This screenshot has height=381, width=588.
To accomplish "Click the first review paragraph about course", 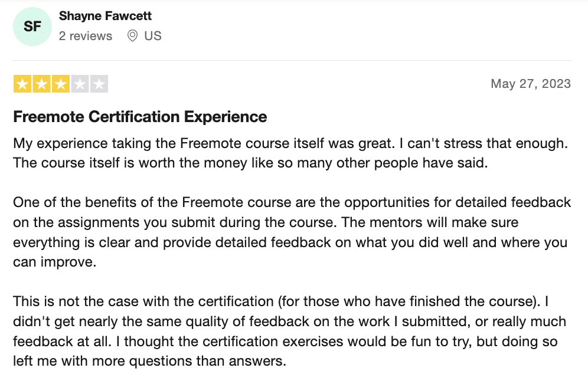I will [290, 153].
